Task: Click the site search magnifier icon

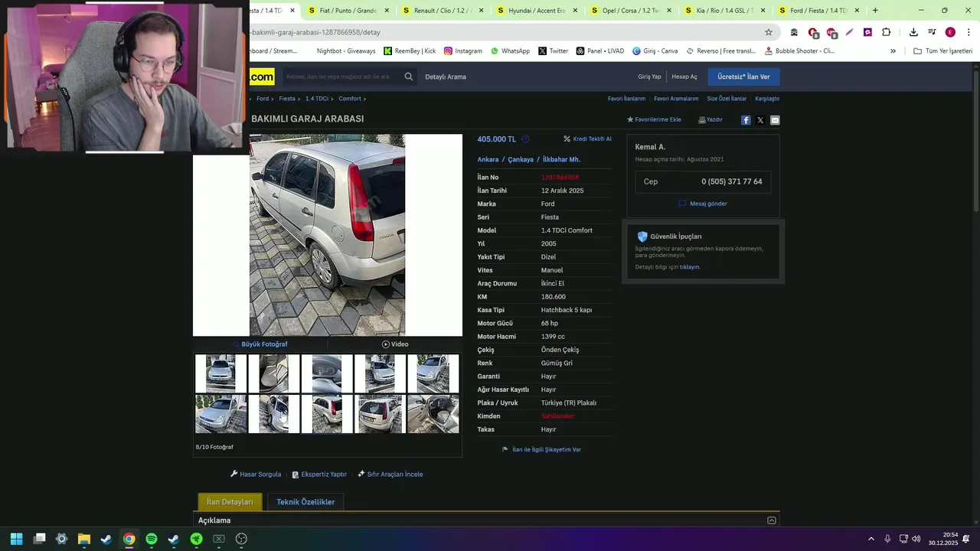Action: 409,77
